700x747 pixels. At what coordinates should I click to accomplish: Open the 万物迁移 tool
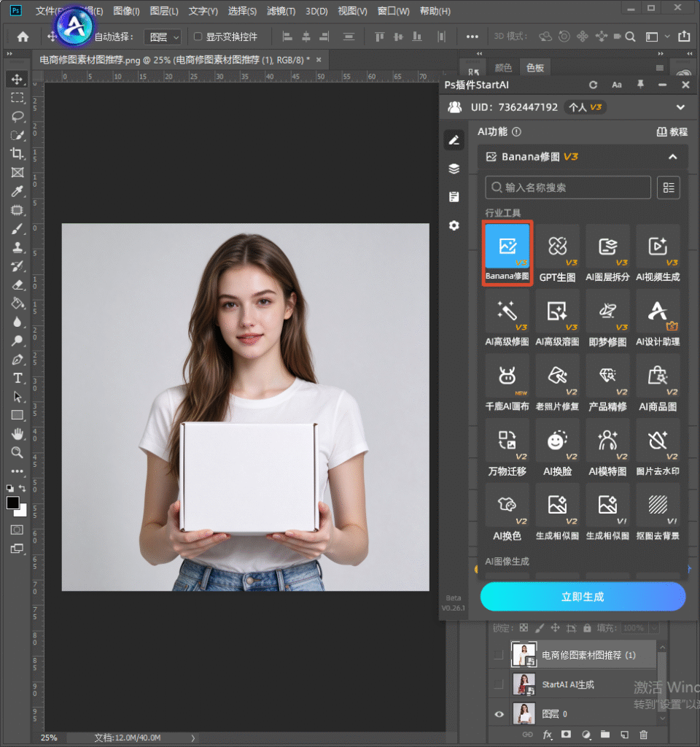[x=507, y=447]
